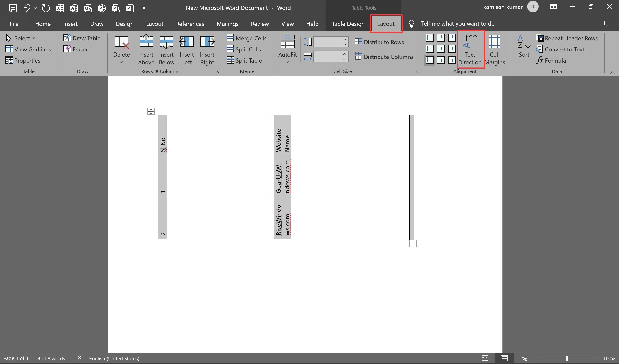Viewport: 619px width, 364px height.
Task: Select the Merge Cells icon
Action: (247, 38)
